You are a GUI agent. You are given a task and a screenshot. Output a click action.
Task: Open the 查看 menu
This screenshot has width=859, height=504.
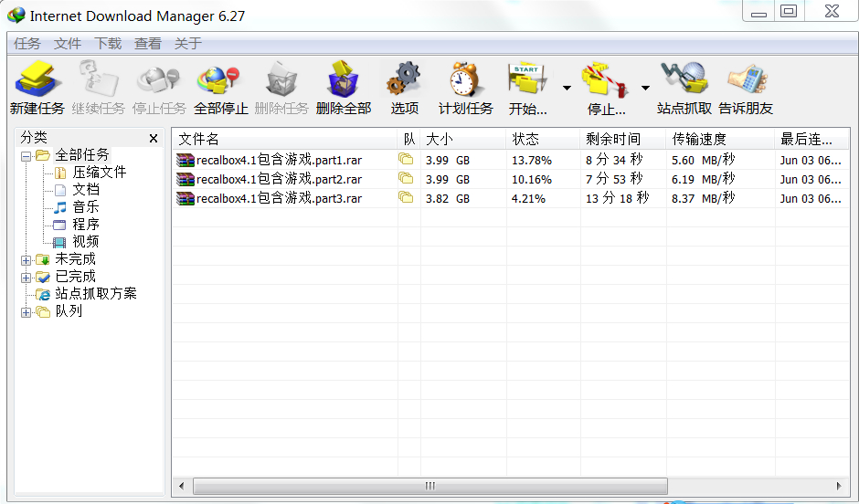(148, 43)
